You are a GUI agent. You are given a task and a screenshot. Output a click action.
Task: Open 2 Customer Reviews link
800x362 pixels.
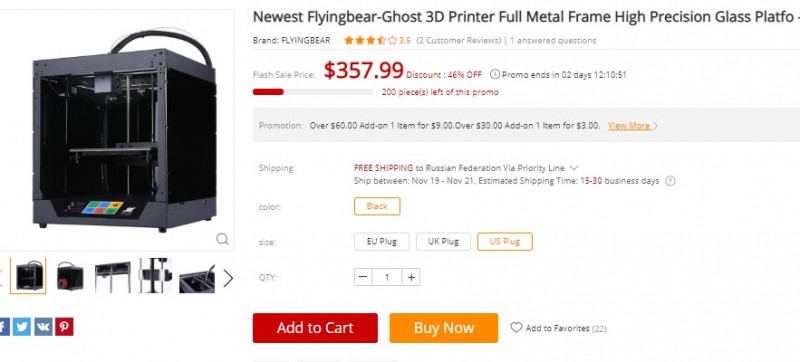point(459,40)
